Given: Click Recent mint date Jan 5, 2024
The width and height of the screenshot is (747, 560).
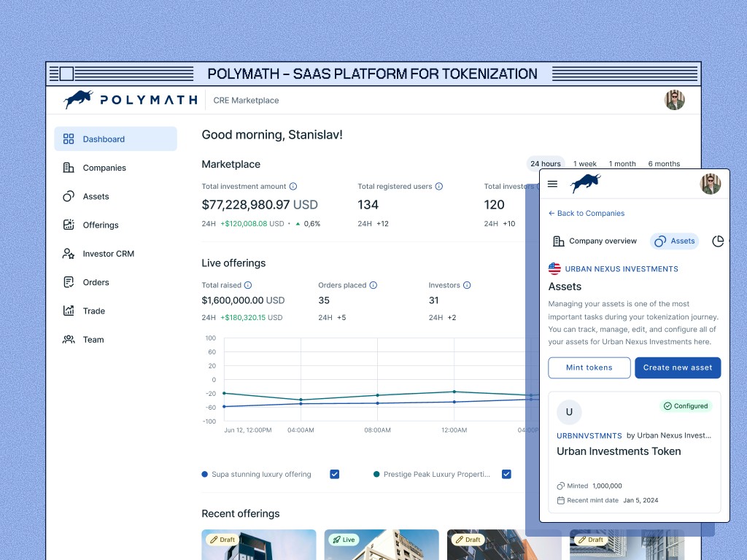Looking at the screenshot, I should click(608, 500).
